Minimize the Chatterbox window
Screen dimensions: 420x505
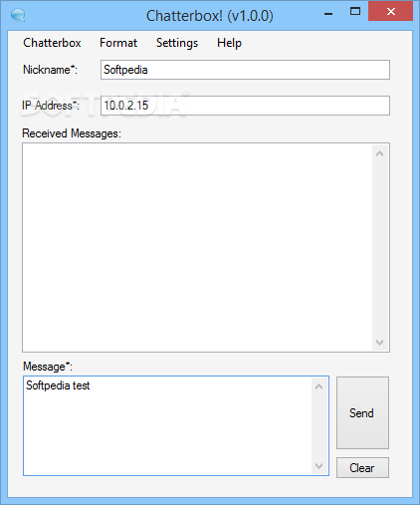(x=328, y=14)
